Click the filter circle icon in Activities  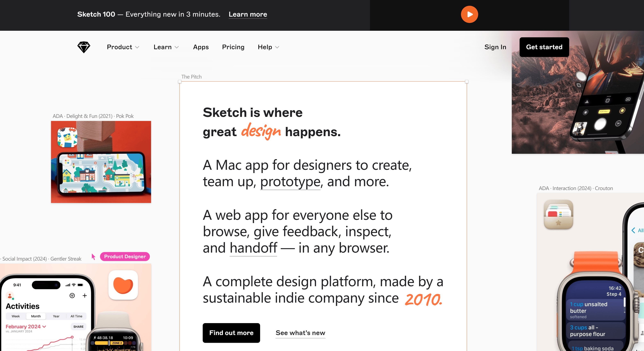(72, 296)
